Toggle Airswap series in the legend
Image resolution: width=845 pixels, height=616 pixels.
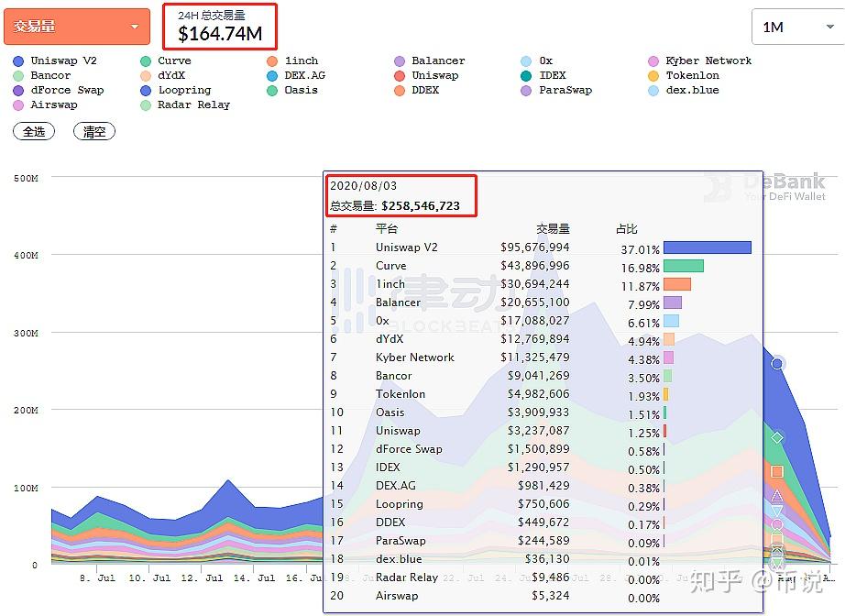pos(45,104)
